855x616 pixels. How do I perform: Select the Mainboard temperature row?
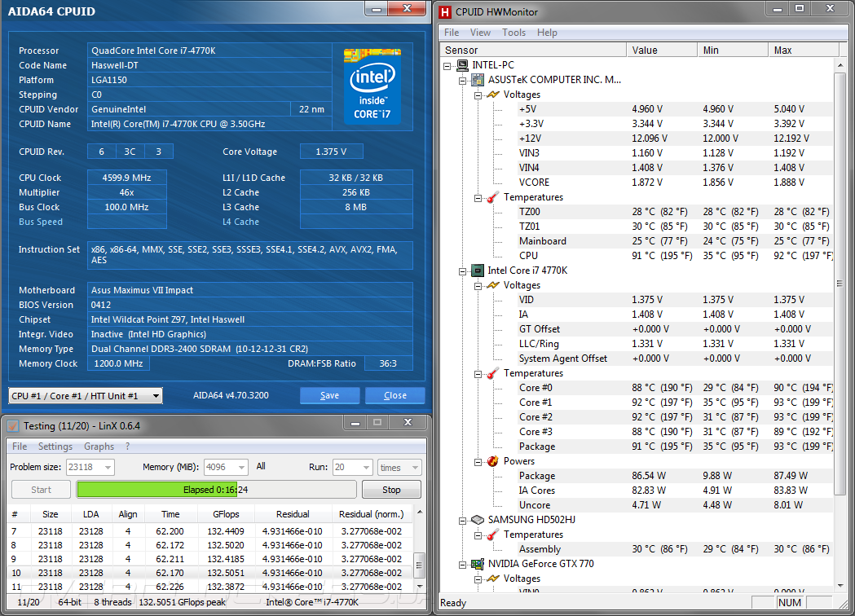[675, 241]
